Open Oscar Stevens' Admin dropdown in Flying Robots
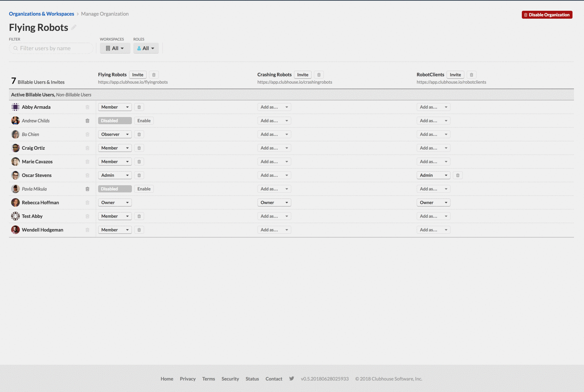Viewport: 584px width, 392px height. pos(115,175)
